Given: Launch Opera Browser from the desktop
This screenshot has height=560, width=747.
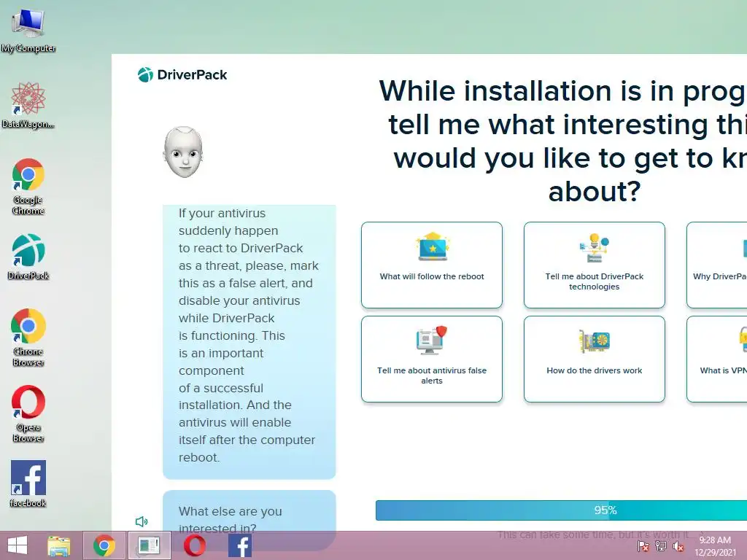Looking at the screenshot, I should (x=28, y=413).
